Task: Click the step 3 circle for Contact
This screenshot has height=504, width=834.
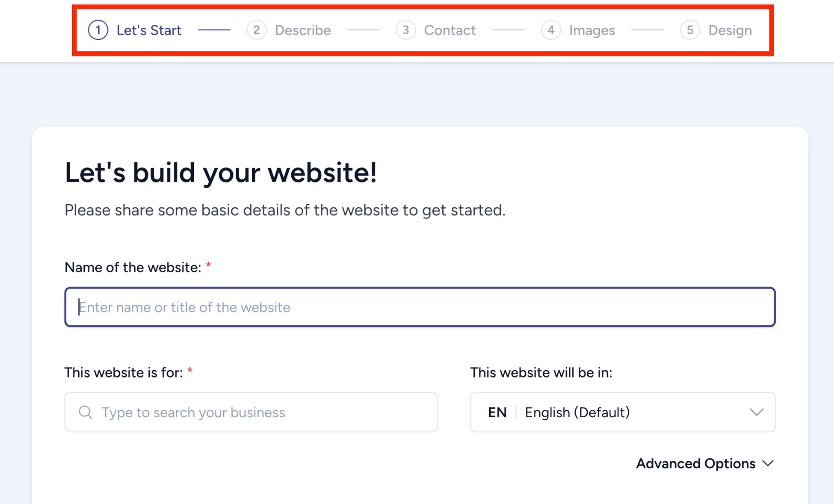Action: [405, 30]
